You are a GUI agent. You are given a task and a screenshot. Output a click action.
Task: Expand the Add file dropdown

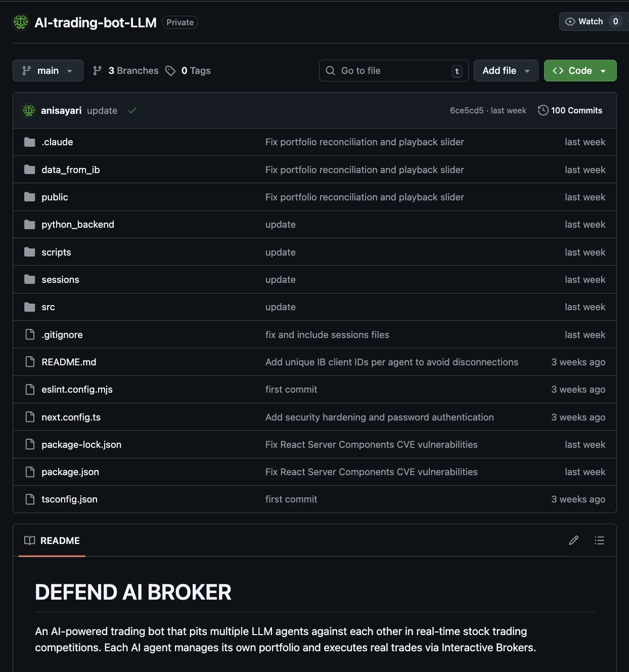click(x=507, y=71)
